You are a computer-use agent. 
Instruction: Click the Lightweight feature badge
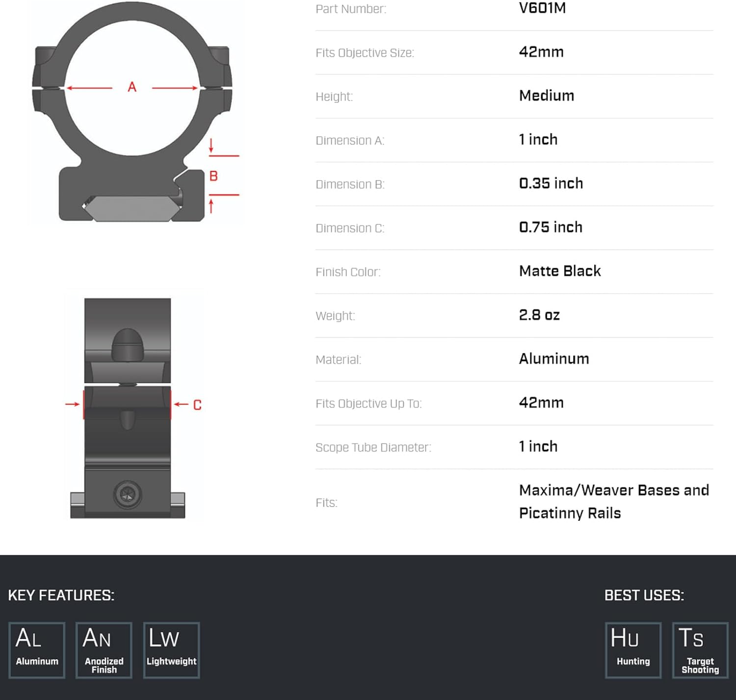(x=171, y=650)
